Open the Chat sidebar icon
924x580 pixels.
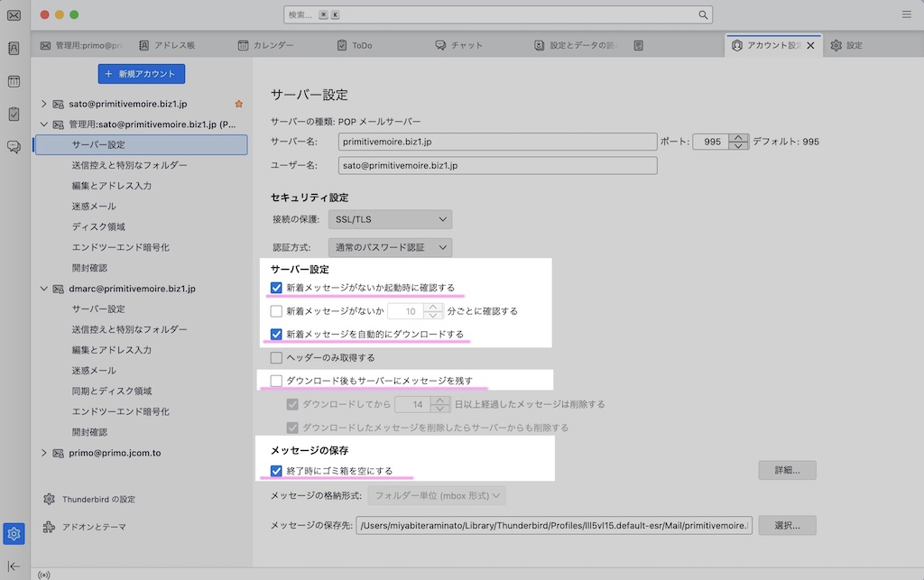(x=14, y=146)
